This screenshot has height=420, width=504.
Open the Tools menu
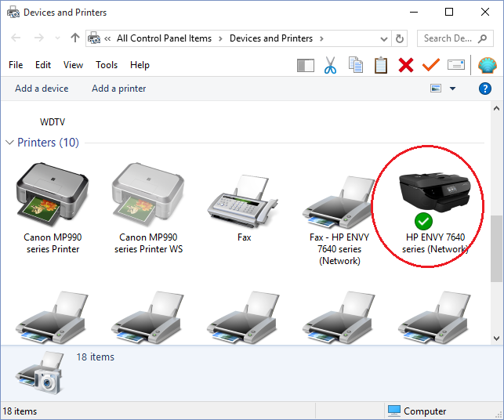(107, 65)
